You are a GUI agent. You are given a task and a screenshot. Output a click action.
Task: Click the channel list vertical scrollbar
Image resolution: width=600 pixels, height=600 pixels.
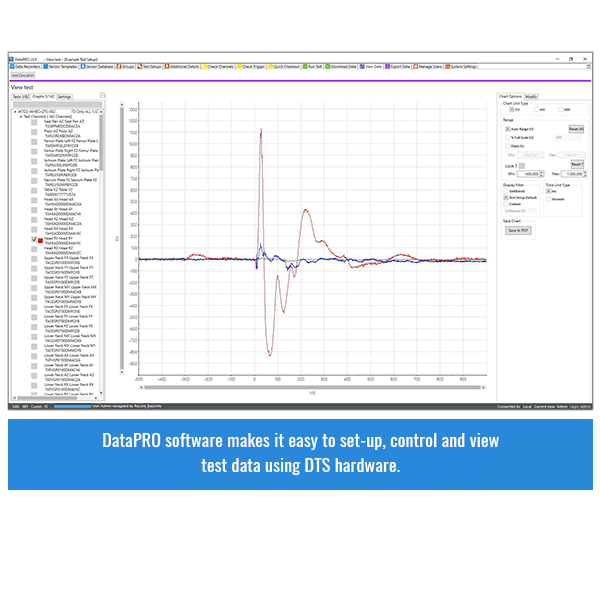[x=101, y=252]
